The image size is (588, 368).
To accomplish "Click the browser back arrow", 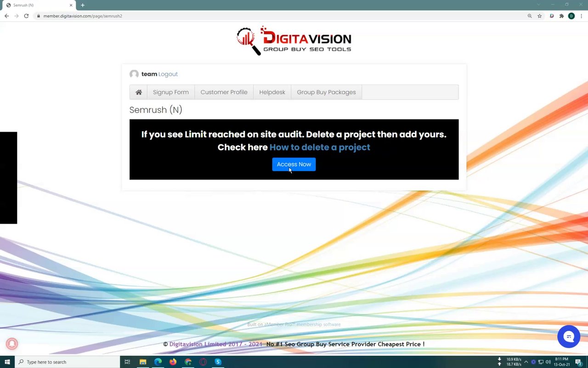I will [6, 16].
